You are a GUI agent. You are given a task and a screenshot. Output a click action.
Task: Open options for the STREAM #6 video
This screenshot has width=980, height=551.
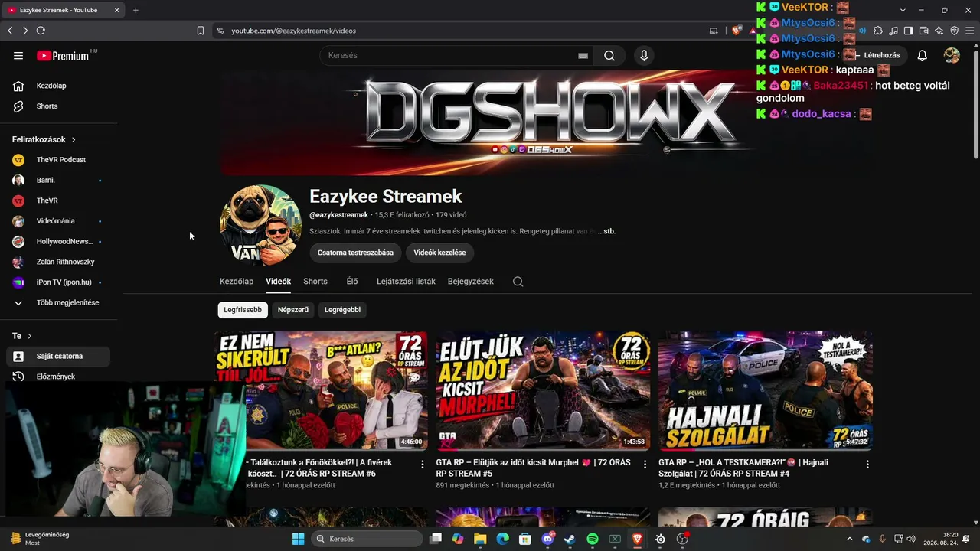[422, 464]
